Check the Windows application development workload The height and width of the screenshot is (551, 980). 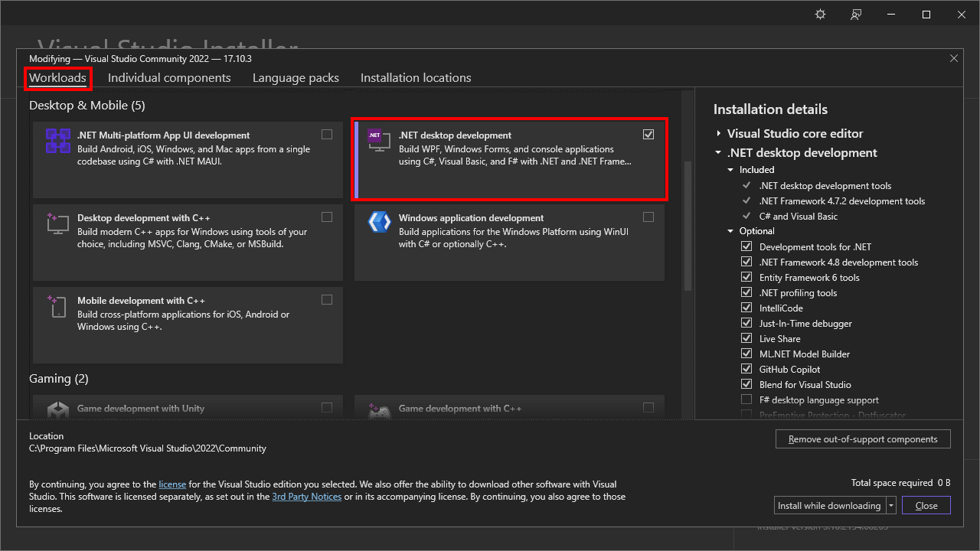pos(648,217)
